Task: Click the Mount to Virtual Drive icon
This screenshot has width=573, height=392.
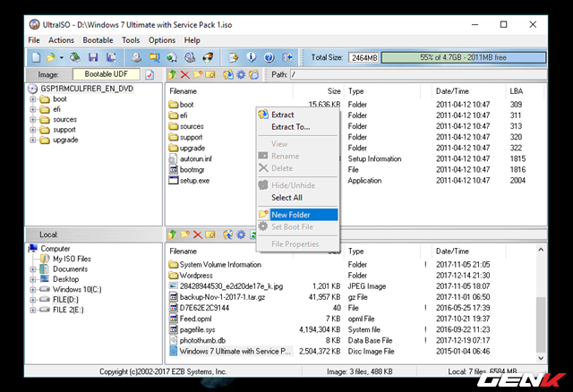Action: click(x=190, y=57)
